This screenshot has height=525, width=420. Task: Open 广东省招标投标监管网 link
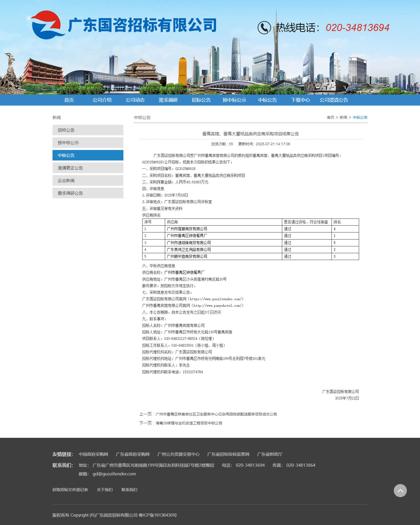point(228,454)
